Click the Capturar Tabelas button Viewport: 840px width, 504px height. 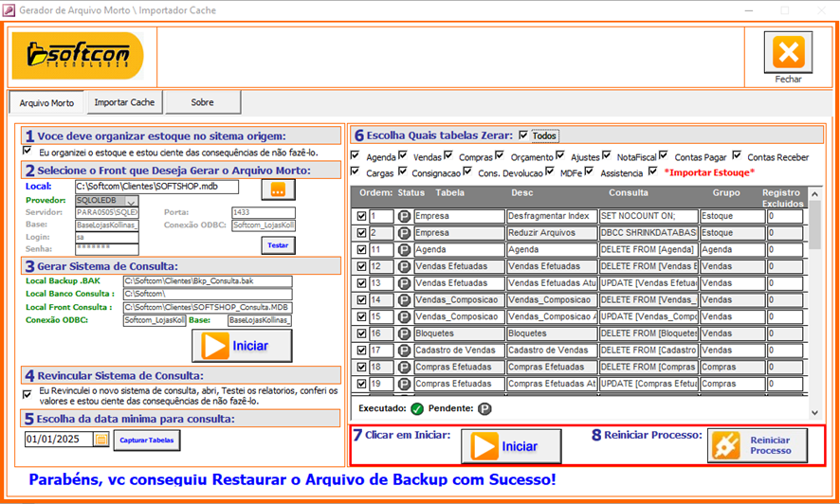click(x=147, y=440)
